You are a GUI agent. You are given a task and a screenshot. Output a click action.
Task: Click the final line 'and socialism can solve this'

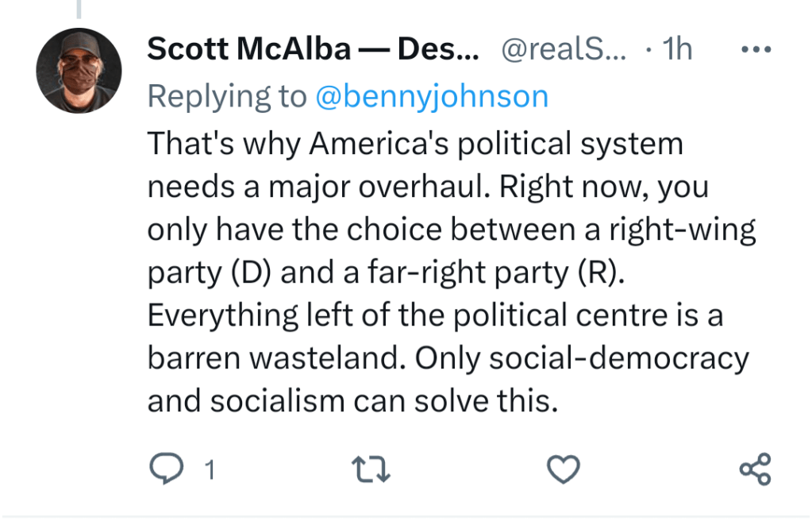click(349, 401)
